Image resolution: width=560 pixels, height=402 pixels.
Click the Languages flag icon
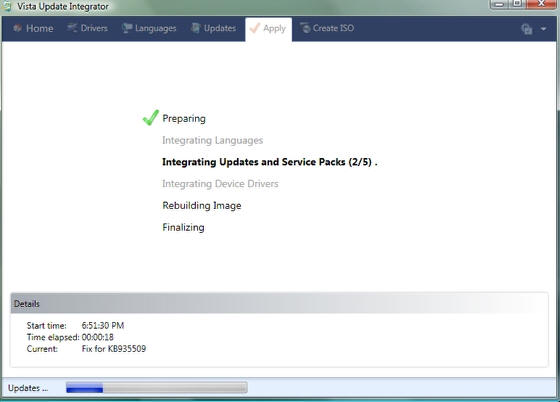[x=126, y=28]
